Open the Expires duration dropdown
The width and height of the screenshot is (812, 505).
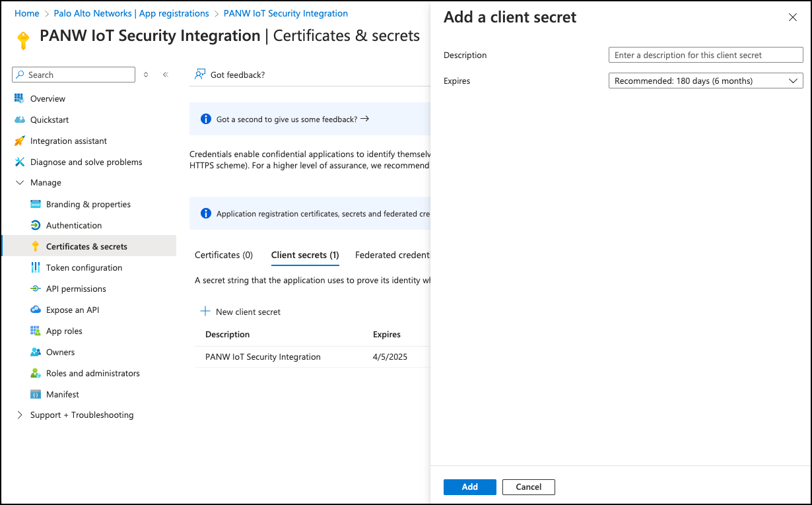coord(705,81)
